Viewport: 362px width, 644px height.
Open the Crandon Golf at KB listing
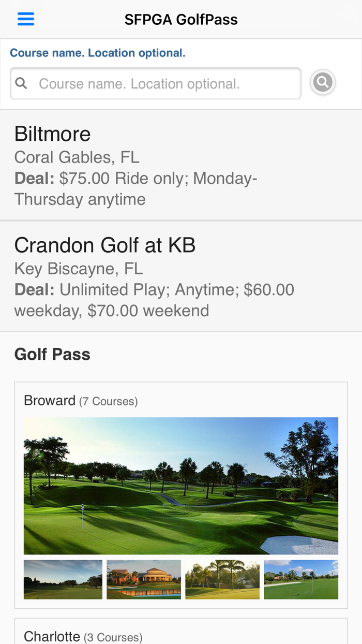(105, 245)
